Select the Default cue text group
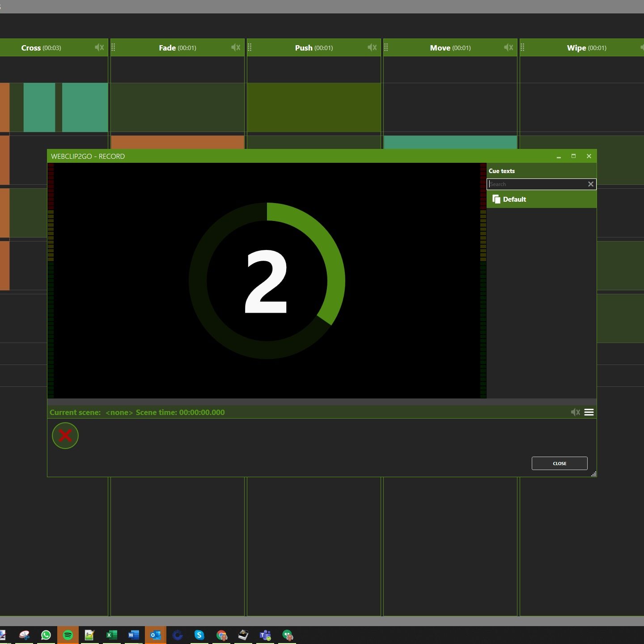 tap(542, 199)
